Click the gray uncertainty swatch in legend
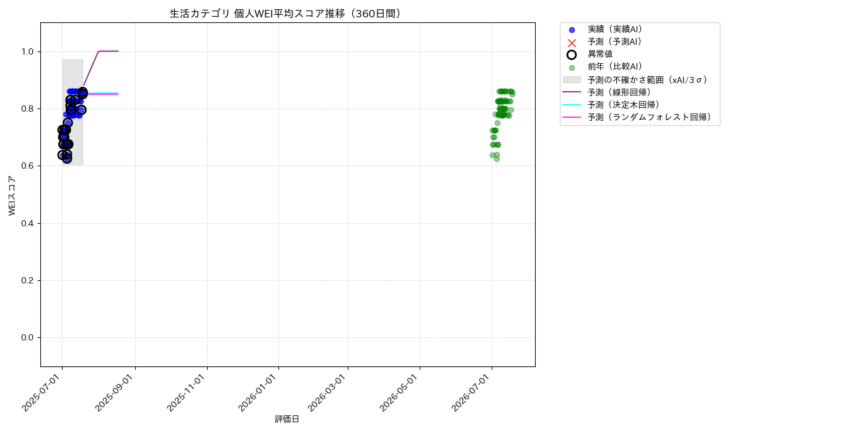 pyautogui.click(x=572, y=79)
